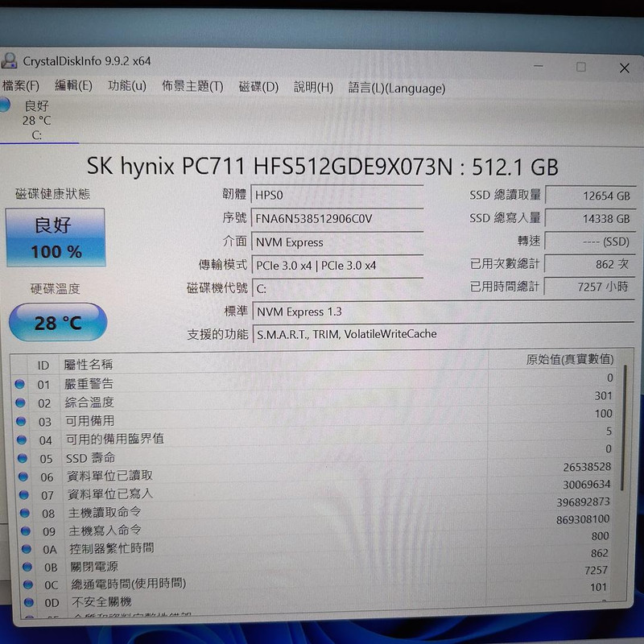Click the power on count value 862 次
This screenshot has width=644, height=644.
point(589,264)
